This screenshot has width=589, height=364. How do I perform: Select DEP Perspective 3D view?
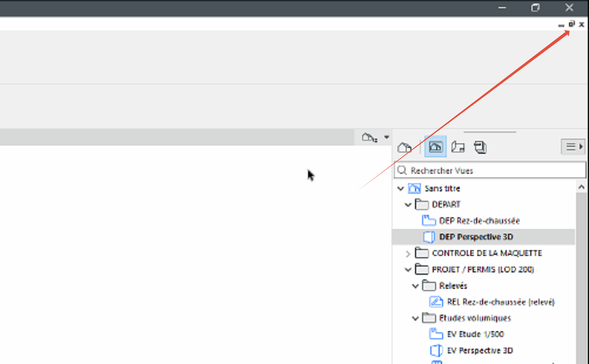pyautogui.click(x=476, y=237)
